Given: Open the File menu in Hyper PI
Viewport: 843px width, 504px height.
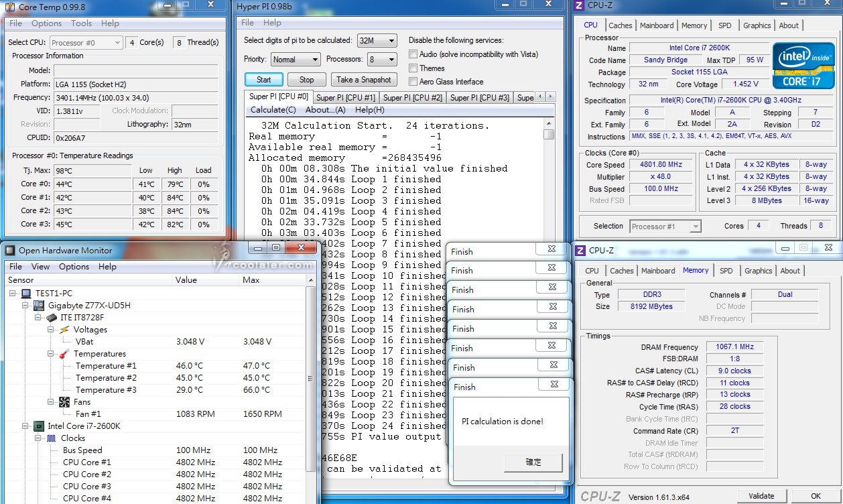Looking at the screenshot, I should 249,23.
